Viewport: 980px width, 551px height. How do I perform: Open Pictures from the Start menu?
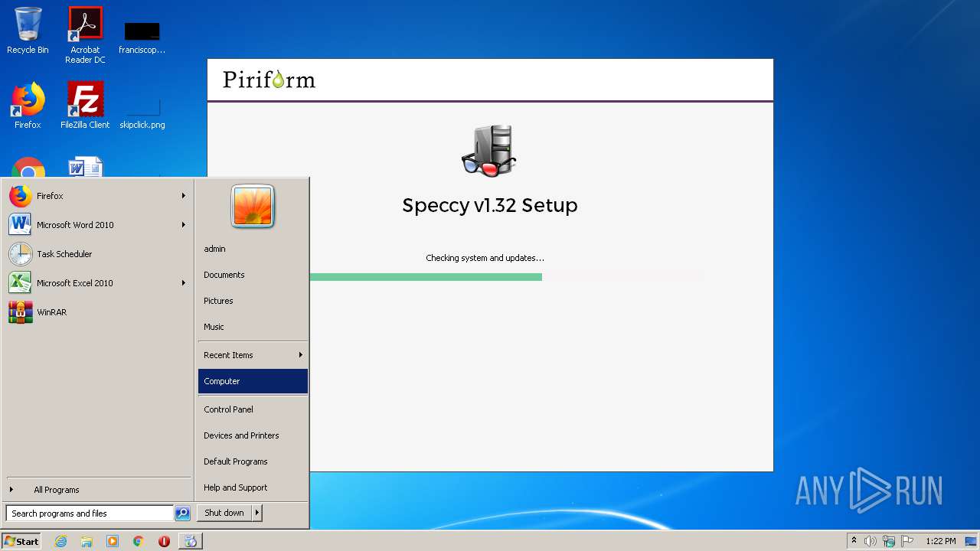coord(253,301)
